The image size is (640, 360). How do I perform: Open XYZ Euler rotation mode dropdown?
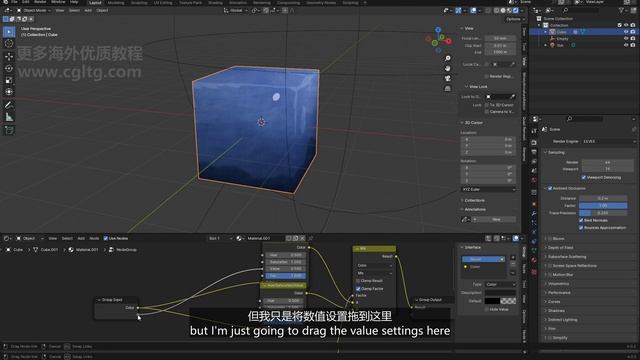pos(489,190)
